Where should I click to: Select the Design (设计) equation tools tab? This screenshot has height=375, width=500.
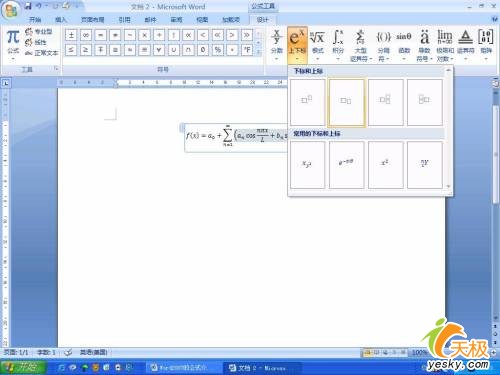(x=263, y=20)
